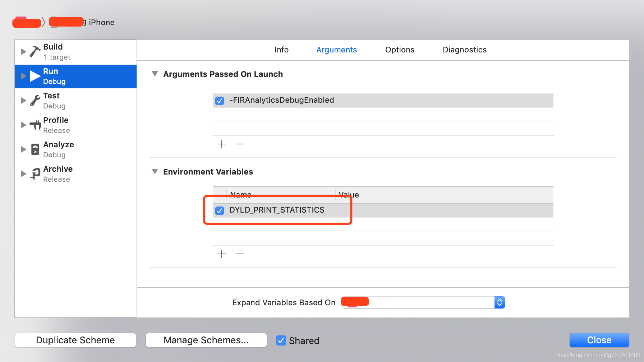Toggle the Shared scheme checkbox

point(281,340)
